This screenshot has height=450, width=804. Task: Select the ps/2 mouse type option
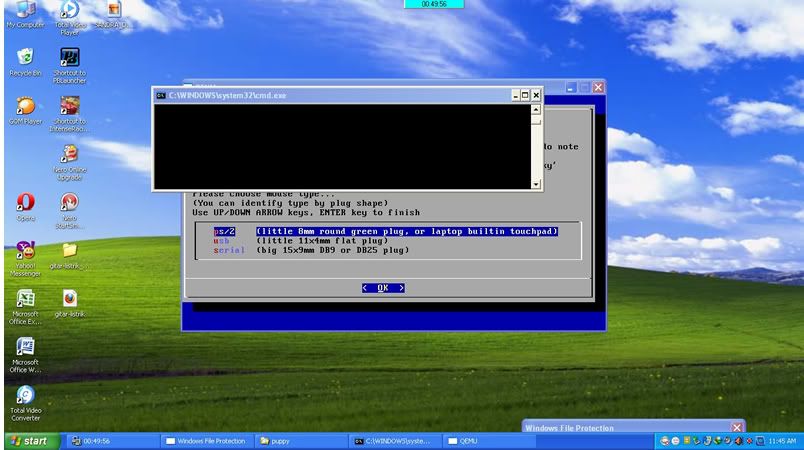coord(386,231)
